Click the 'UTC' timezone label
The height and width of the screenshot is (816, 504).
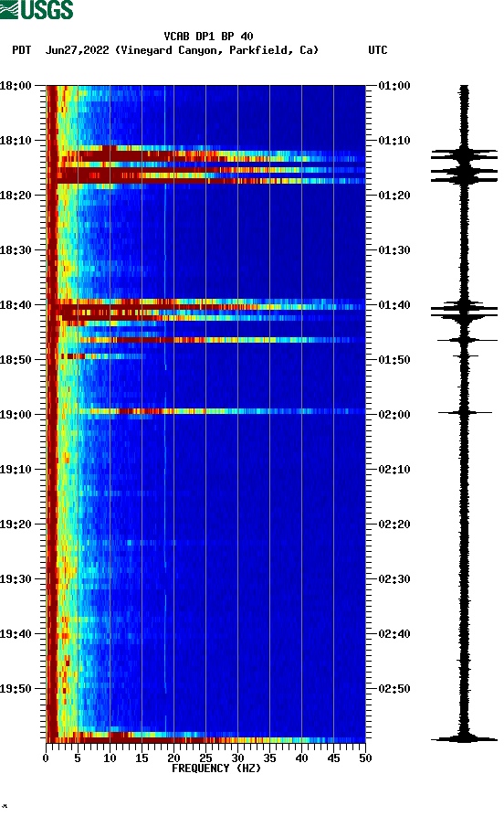coord(378,50)
